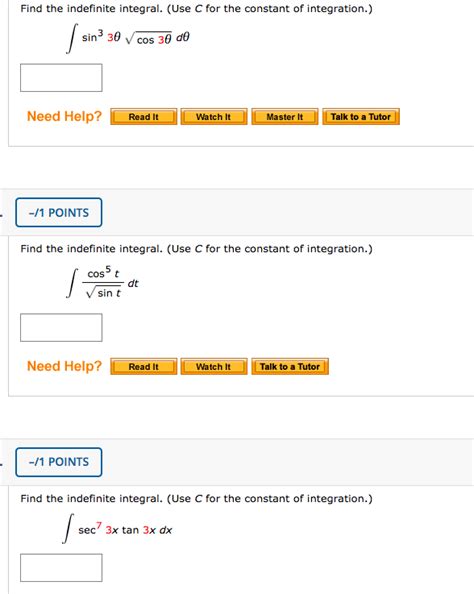Click the first Need Help? label
474x594 pixels.
click(64, 116)
